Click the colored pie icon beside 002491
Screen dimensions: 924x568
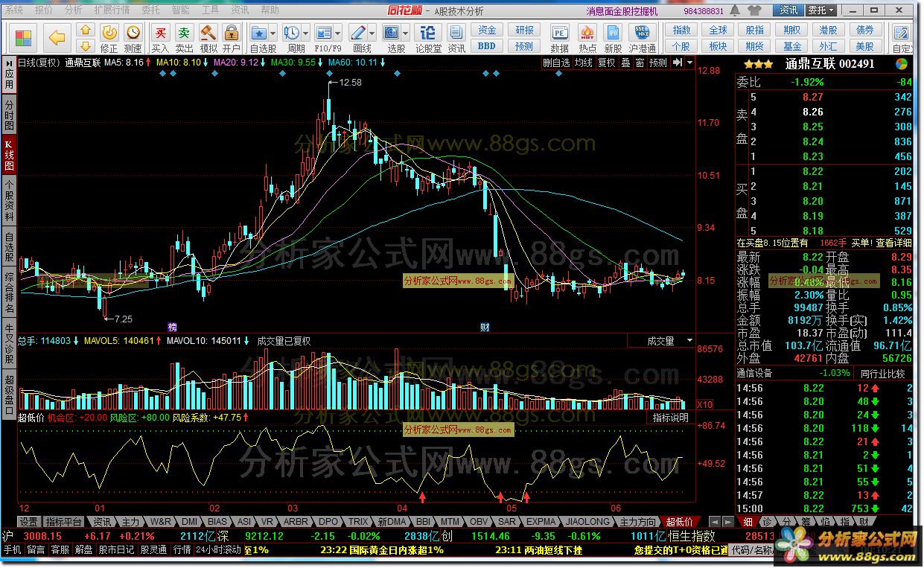coord(902,64)
